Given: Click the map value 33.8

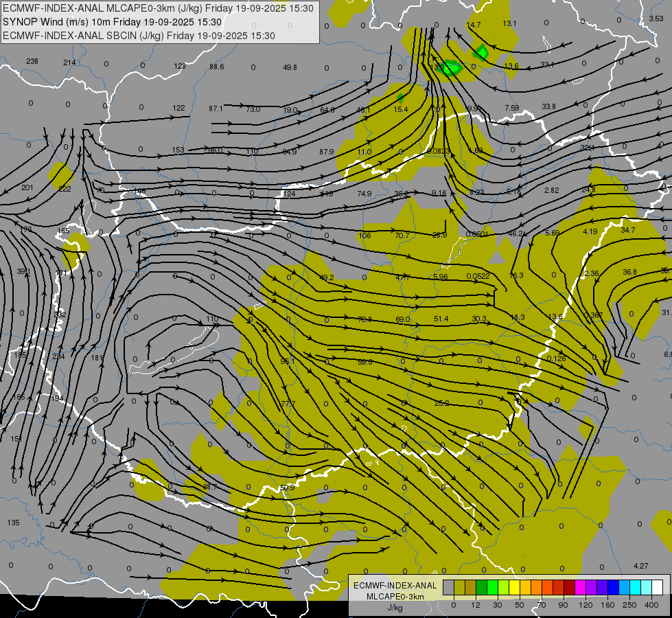Looking at the screenshot, I should pyautogui.click(x=548, y=106).
